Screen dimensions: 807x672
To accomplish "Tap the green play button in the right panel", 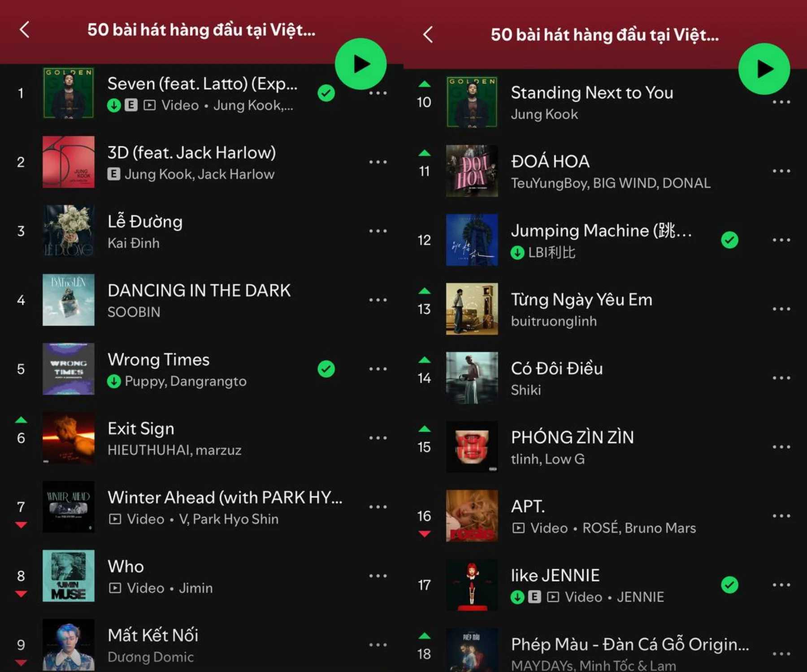I will click(764, 69).
